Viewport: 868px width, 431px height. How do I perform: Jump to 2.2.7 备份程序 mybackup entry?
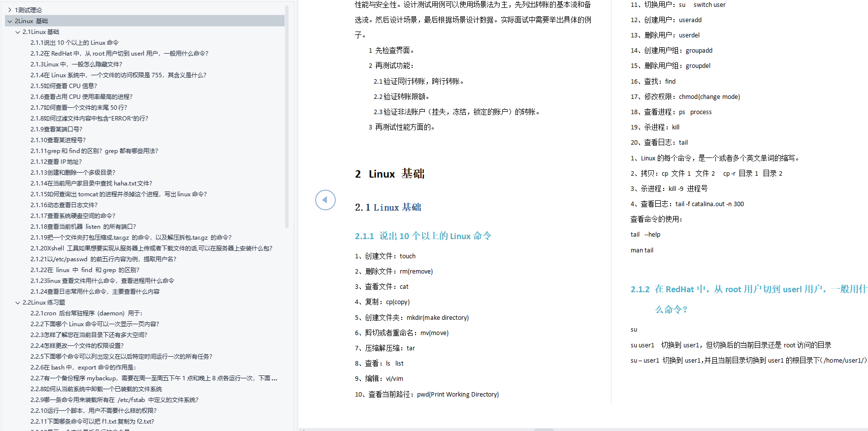tap(154, 378)
